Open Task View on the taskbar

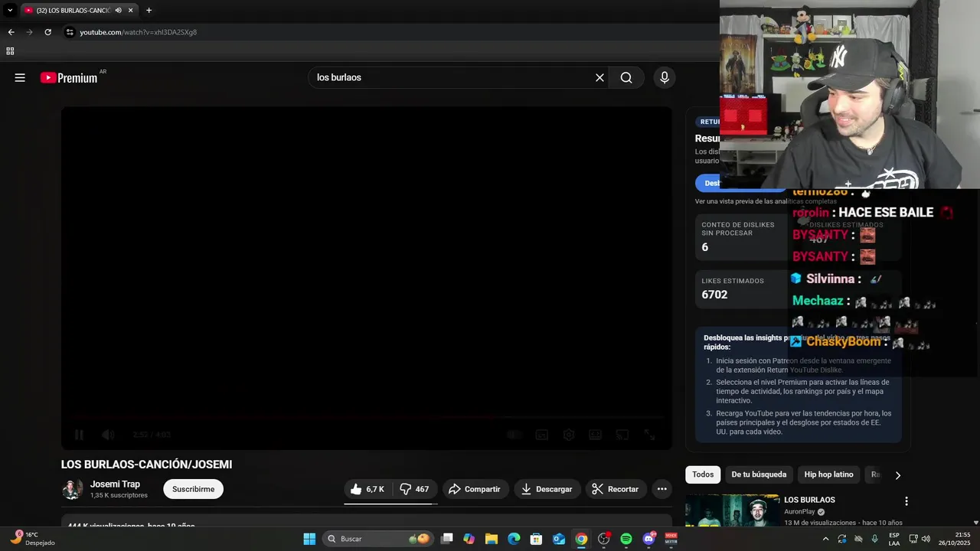[447, 539]
